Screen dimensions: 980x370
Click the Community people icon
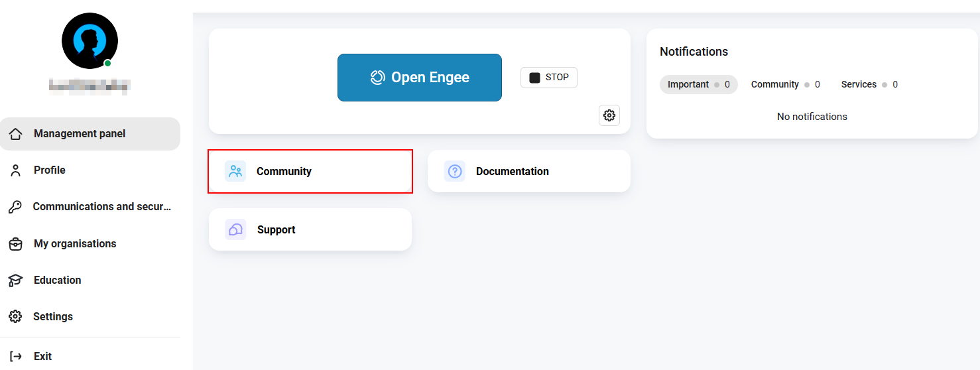click(235, 171)
